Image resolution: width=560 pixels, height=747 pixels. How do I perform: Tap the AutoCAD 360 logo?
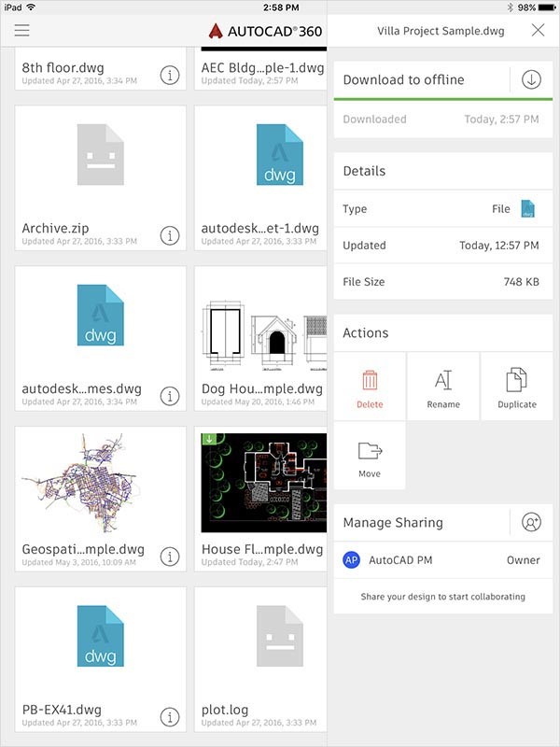(x=265, y=32)
